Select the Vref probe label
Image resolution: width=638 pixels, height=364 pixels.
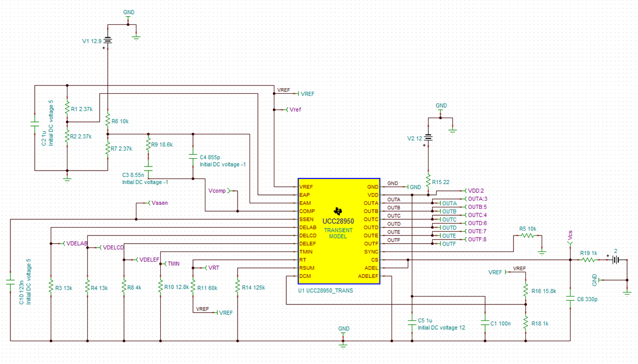tap(295, 109)
